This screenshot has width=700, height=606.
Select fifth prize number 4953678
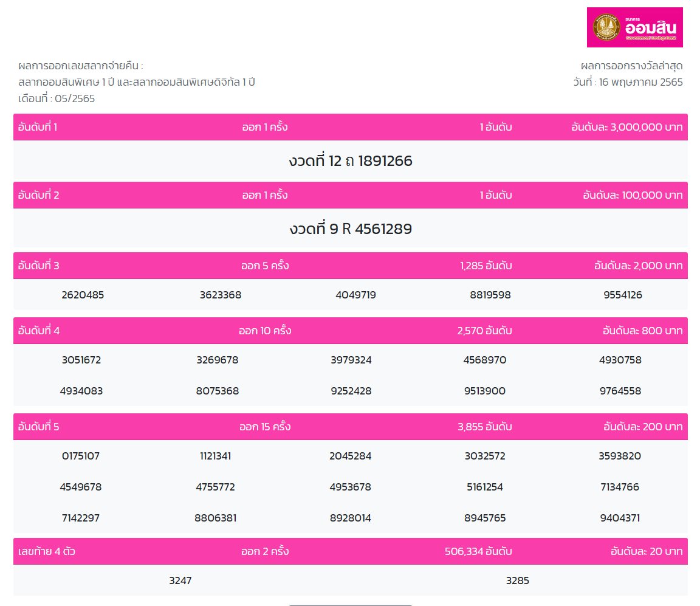tap(351, 487)
